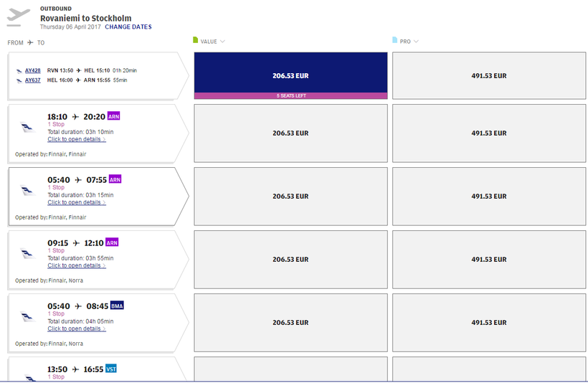Viewport: 588px width, 388px height.
Task: Click the 55min leg duration text
Action: 120,80
